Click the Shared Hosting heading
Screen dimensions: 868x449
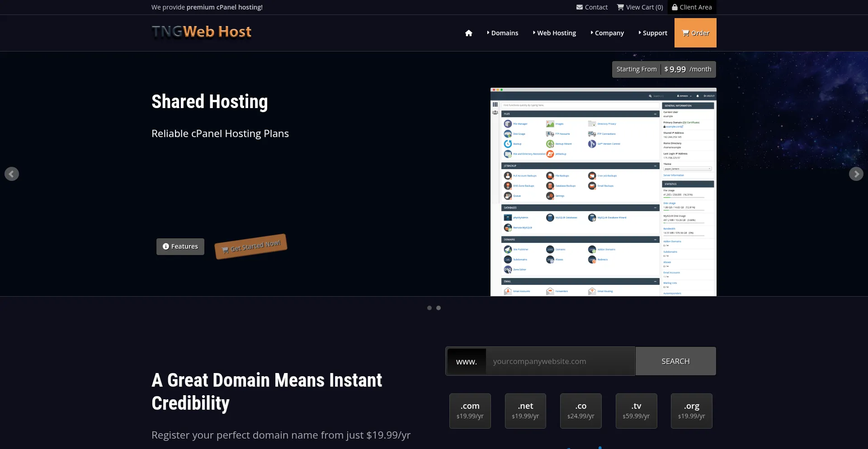click(210, 102)
